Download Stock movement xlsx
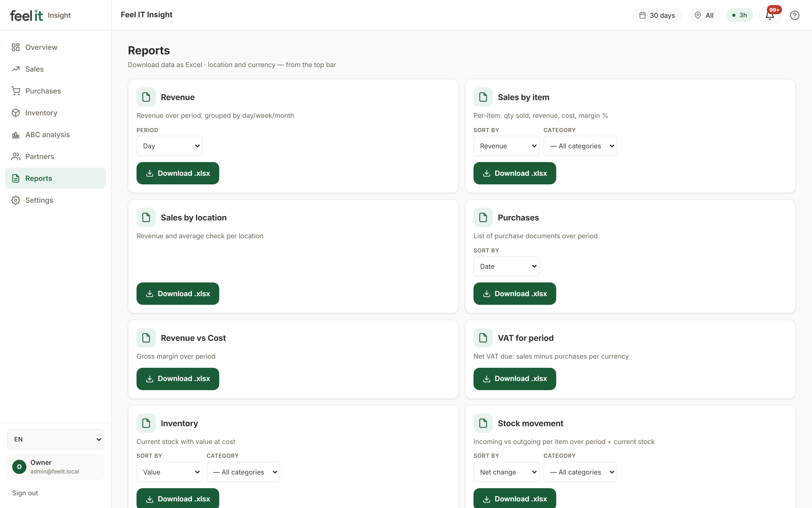Viewport: 812px width, 508px height. (515, 499)
